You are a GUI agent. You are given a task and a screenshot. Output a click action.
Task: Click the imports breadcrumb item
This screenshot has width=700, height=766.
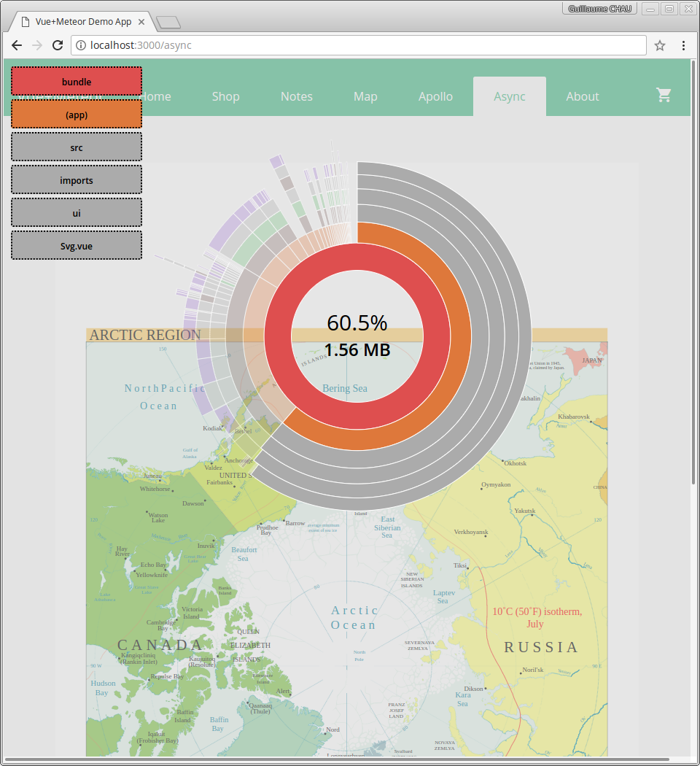[x=77, y=180]
